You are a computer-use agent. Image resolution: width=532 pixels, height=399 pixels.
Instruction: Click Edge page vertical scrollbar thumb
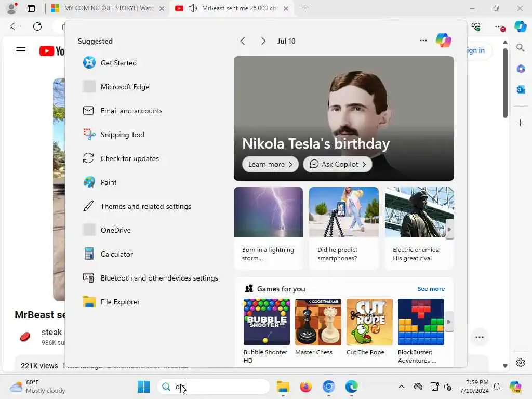[x=505, y=83]
